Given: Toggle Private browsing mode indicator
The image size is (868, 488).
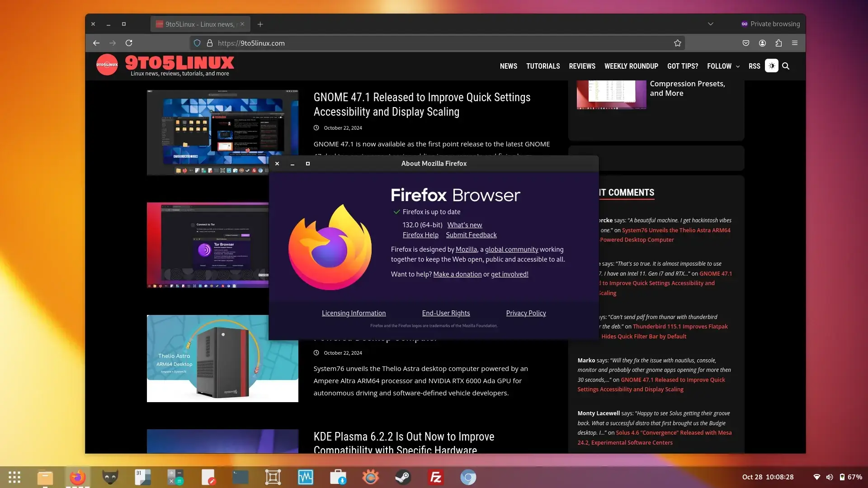Looking at the screenshot, I should (x=770, y=23).
